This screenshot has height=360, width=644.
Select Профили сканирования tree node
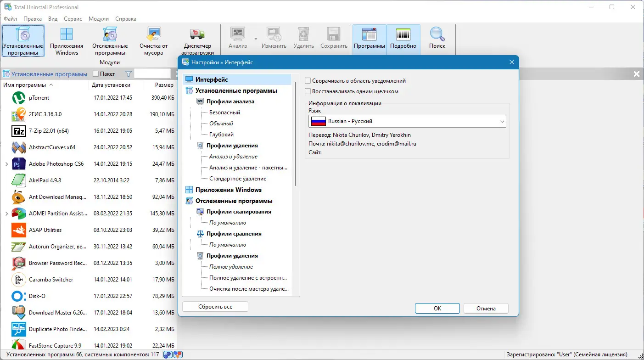[239, 212]
